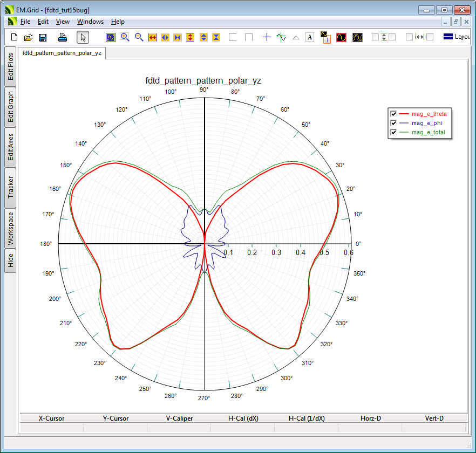Image resolution: width=476 pixels, height=453 pixels.
Task: Hide the mag_e_phi trace
Action: point(393,123)
